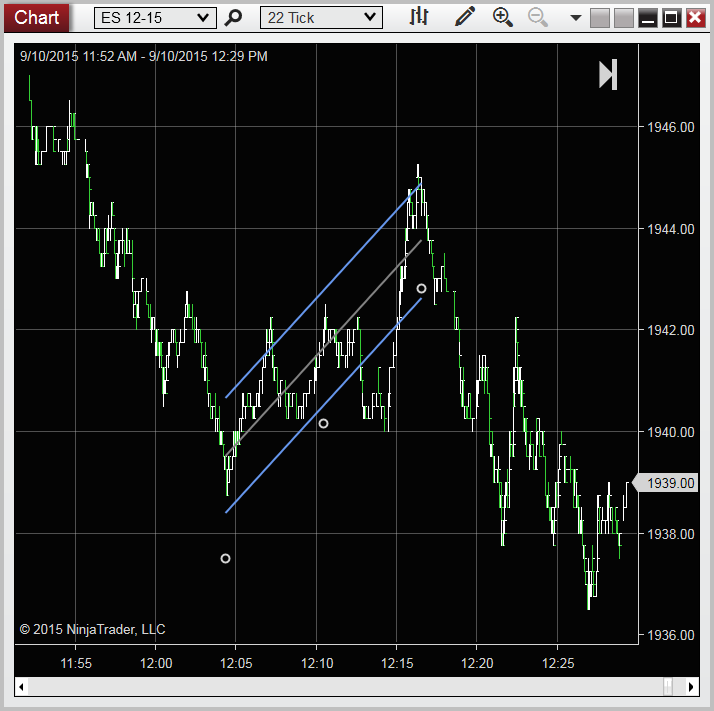The image size is (714, 711).
Task: Click the 12:00 time axis label
Action: (x=156, y=663)
